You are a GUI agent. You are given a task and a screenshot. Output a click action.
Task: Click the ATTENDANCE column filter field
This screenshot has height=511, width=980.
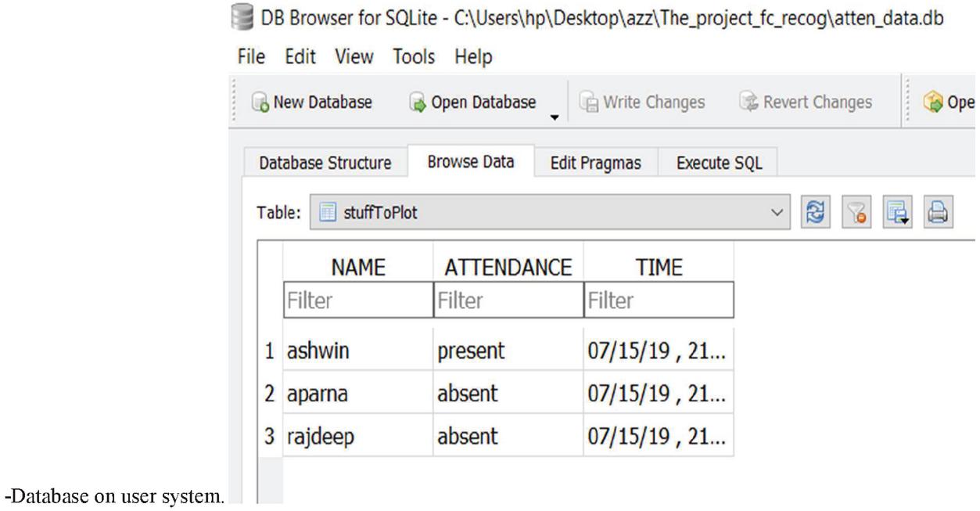point(508,300)
